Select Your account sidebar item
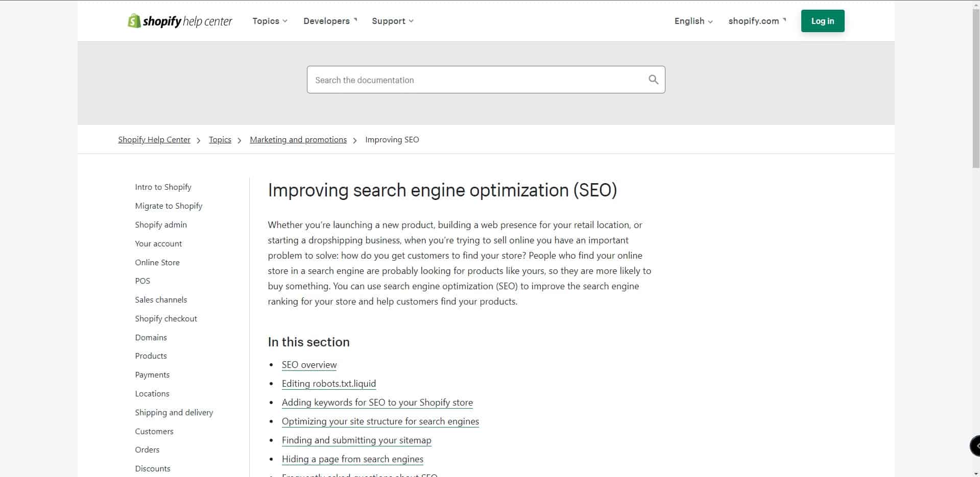Image resolution: width=980 pixels, height=477 pixels. (x=158, y=244)
